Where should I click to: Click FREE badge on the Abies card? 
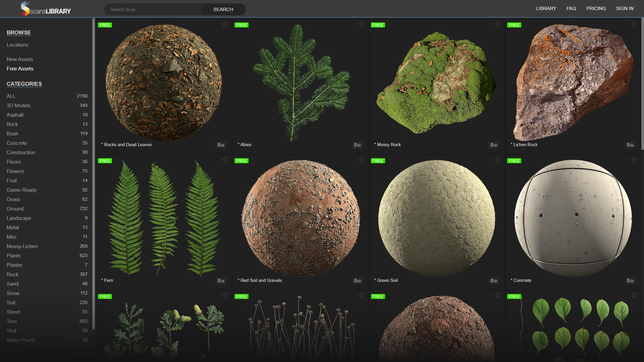coord(241,25)
